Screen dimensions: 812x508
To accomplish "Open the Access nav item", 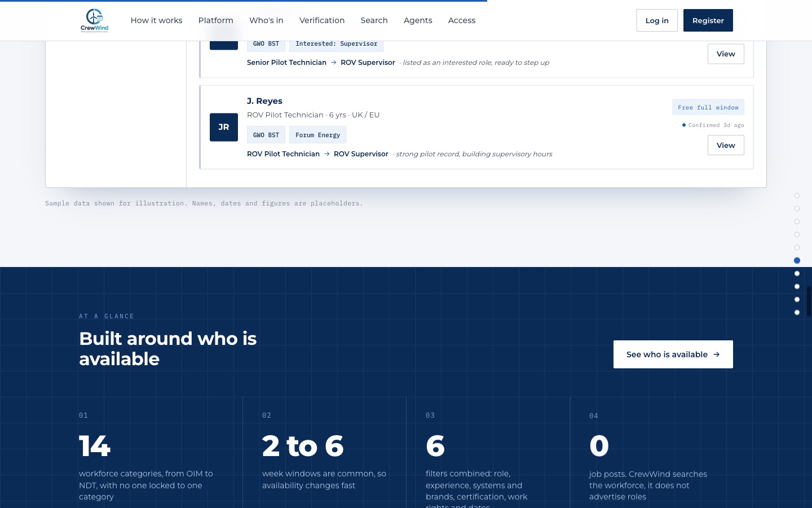I will pos(462,20).
